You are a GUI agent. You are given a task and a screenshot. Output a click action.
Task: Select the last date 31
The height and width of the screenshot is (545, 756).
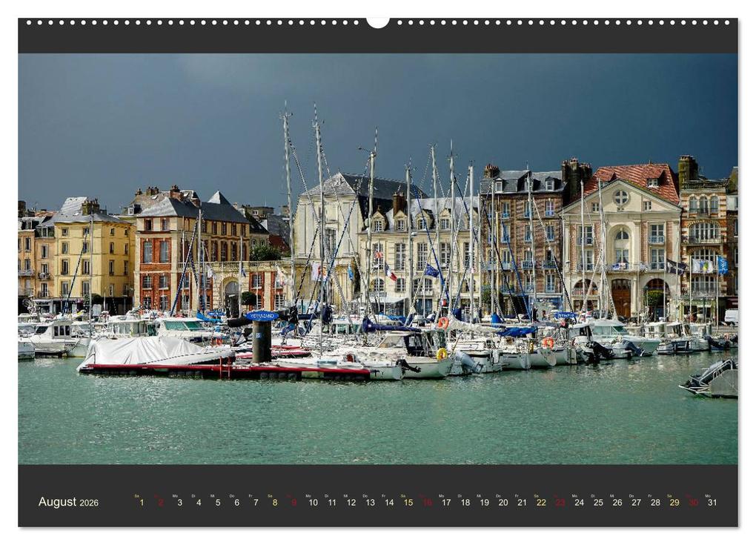pyautogui.click(x=712, y=503)
